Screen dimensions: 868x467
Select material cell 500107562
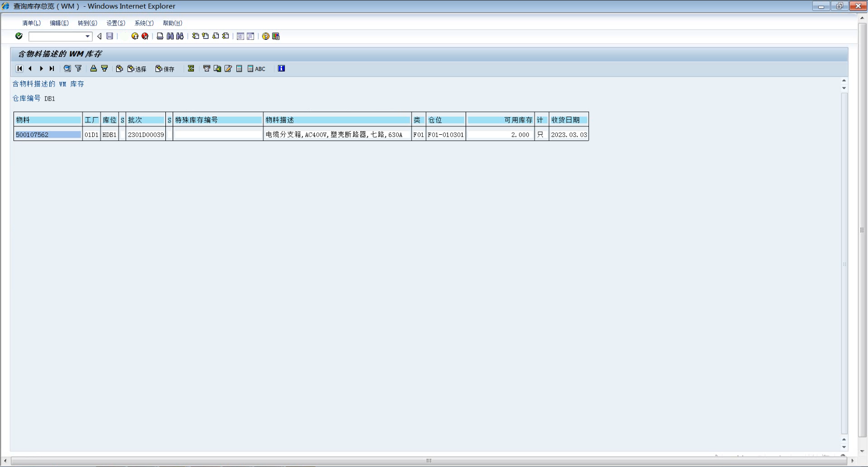point(48,135)
